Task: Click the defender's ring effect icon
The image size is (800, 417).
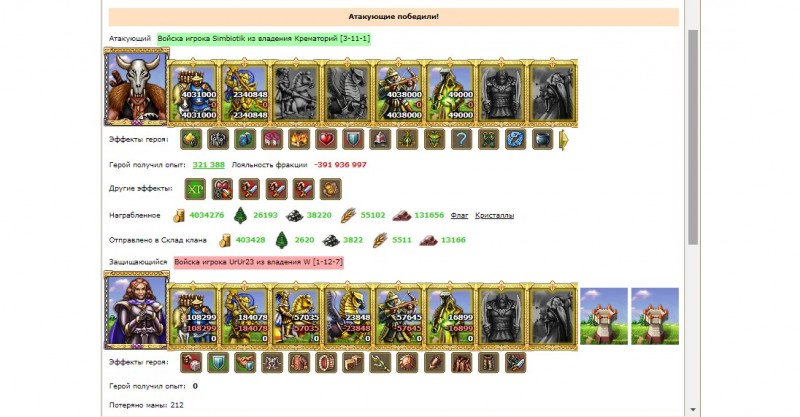Action: pyautogui.click(x=326, y=362)
